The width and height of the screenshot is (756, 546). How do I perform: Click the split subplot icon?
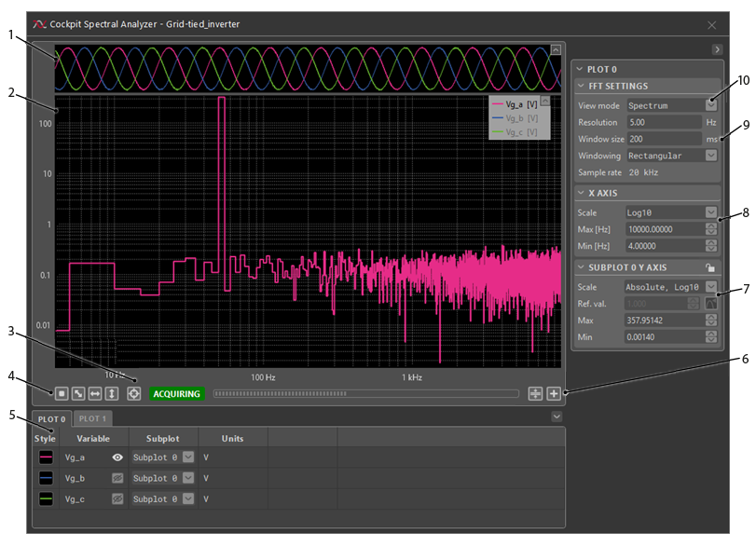pos(535,393)
